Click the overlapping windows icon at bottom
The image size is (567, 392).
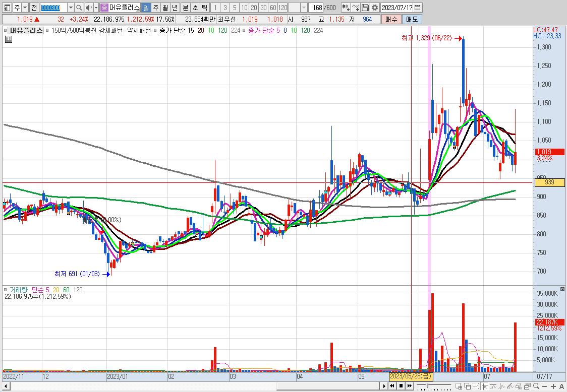point(468,386)
